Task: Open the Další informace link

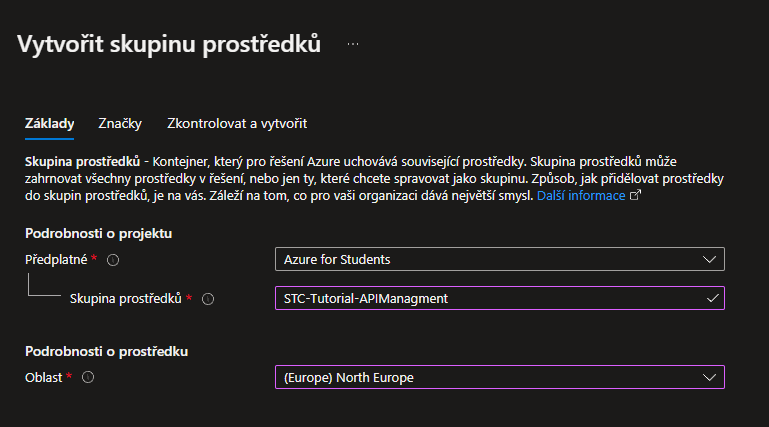Action: coord(580,196)
